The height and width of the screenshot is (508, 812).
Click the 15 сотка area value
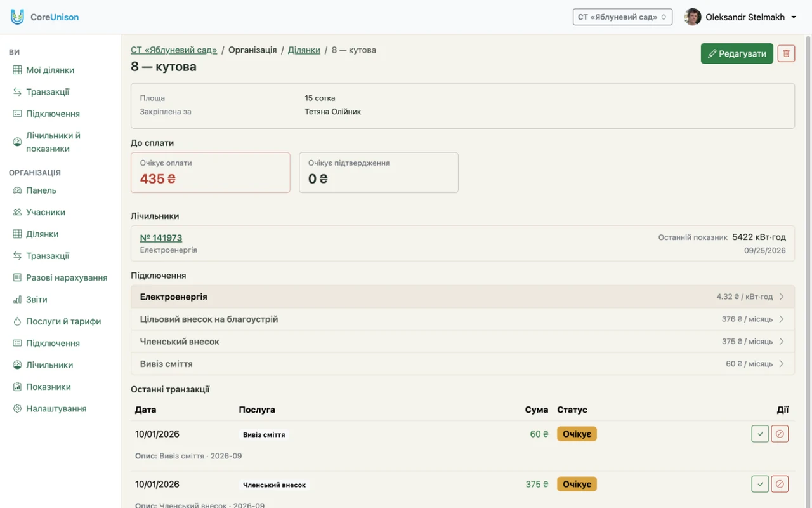pyautogui.click(x=320, y=98)
